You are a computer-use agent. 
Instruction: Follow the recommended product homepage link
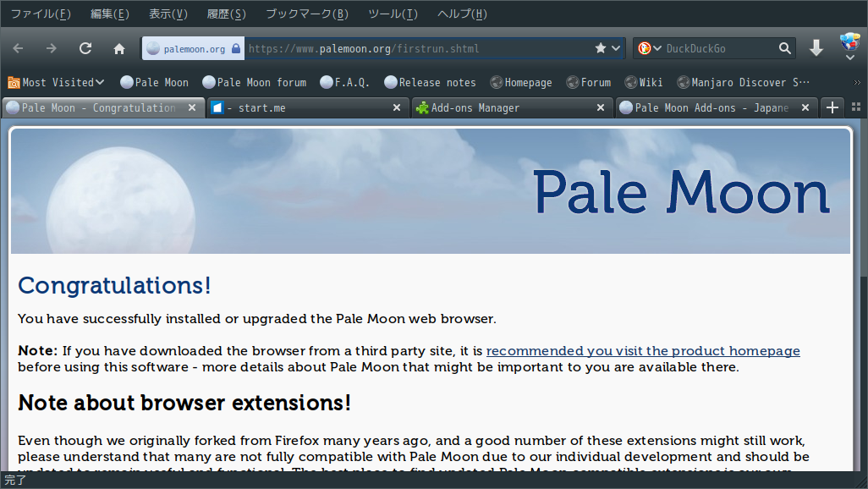click(643, 350)
